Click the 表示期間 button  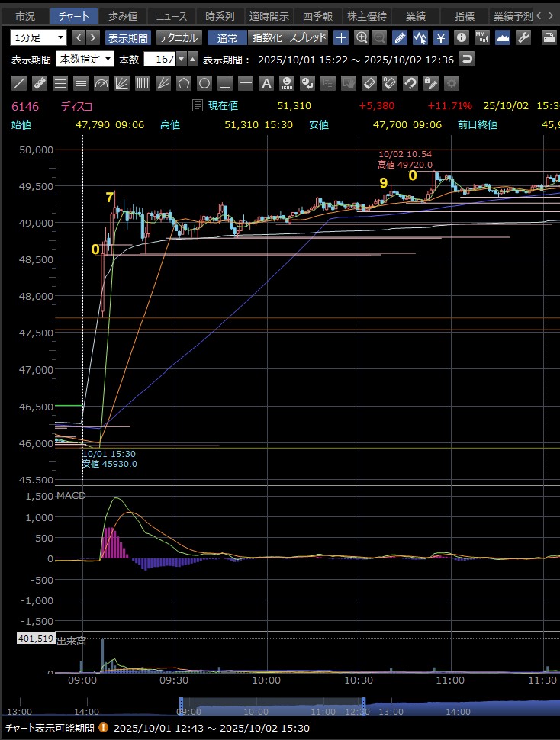coord(127,37)
